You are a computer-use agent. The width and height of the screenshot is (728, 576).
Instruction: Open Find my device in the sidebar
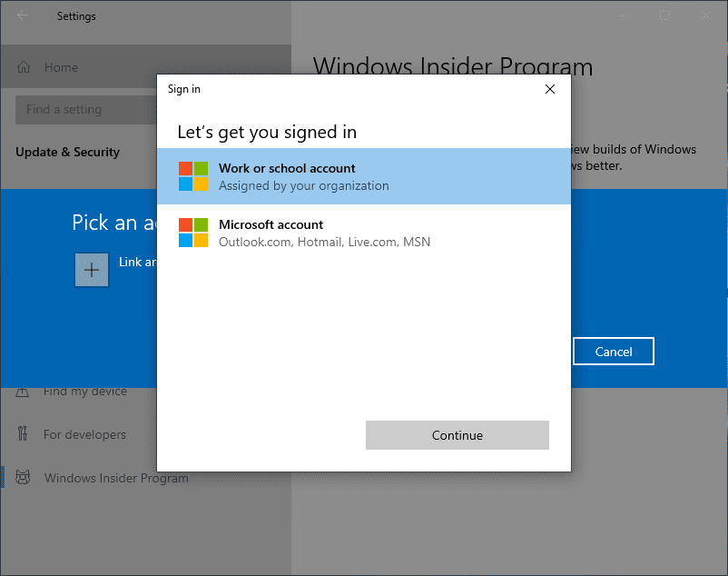click(85, 392)
